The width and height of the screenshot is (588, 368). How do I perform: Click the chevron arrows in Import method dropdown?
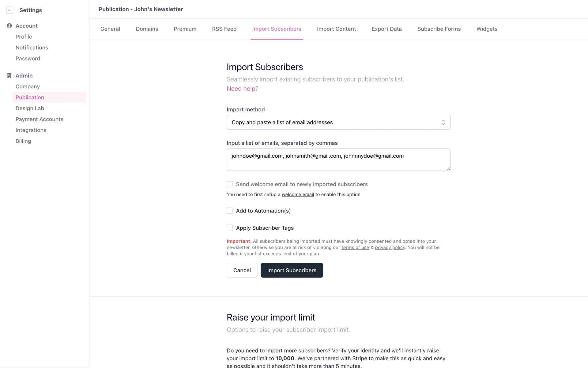443,122
